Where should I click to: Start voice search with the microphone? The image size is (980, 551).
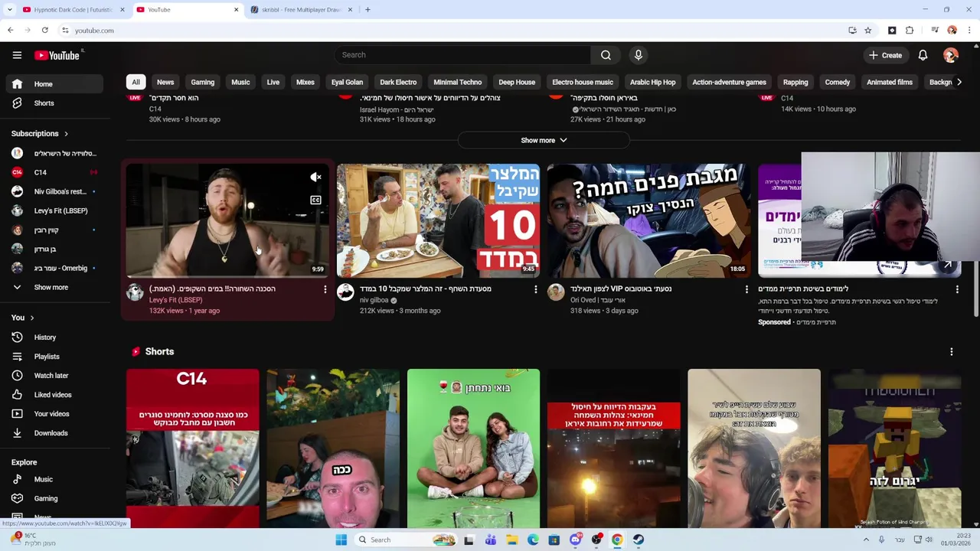[638, 55]
